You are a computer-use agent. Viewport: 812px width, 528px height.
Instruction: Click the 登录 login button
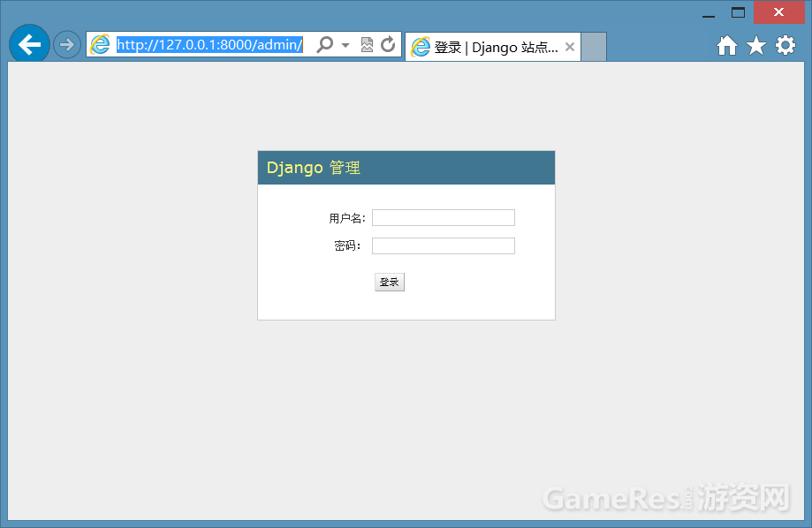click(x=390, y=283)
